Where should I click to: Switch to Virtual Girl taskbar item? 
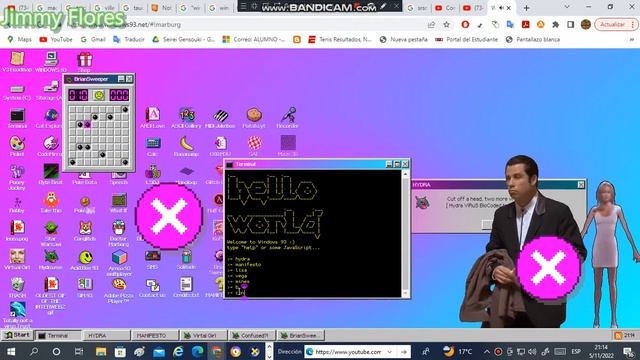[x=202, y=336]
